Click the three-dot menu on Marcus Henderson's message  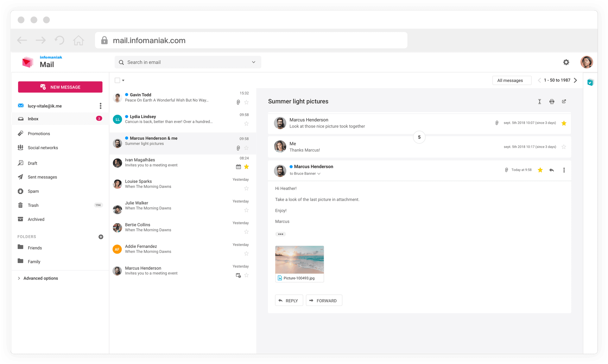[564, 169]
